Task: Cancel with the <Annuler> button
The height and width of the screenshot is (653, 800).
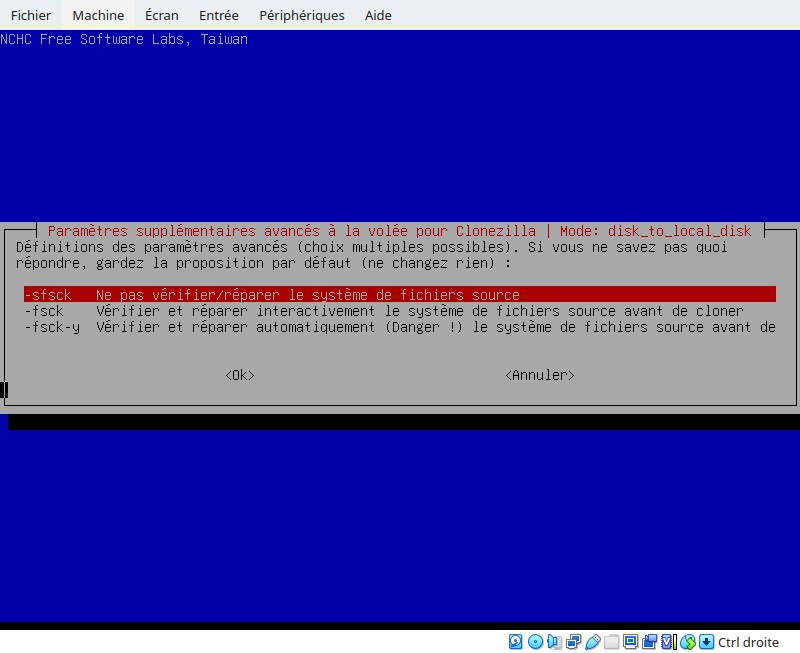Action: [x=540, y=375]
